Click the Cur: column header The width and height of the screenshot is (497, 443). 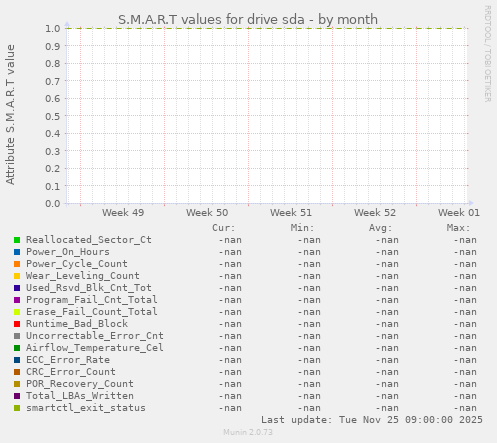click(224, 228)
